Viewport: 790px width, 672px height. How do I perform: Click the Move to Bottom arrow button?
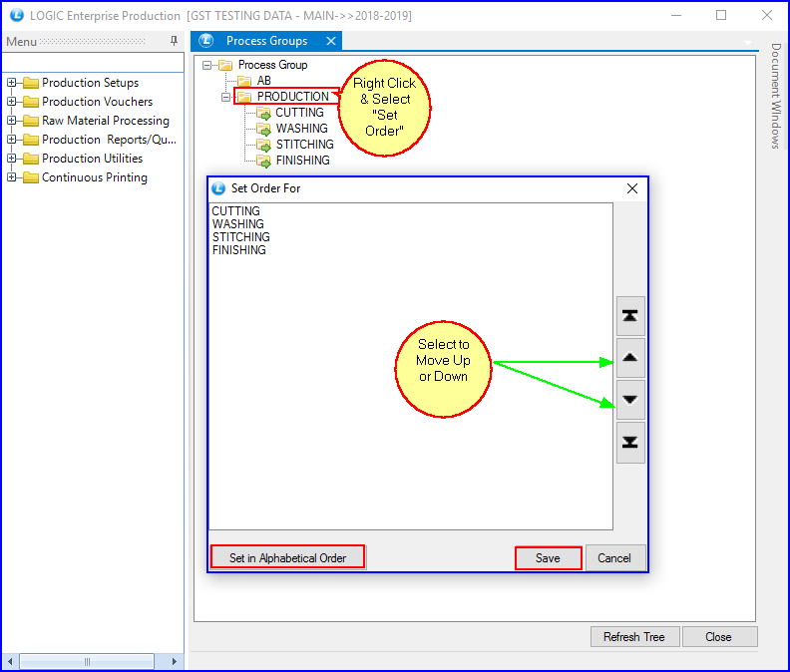pos(630,443)
